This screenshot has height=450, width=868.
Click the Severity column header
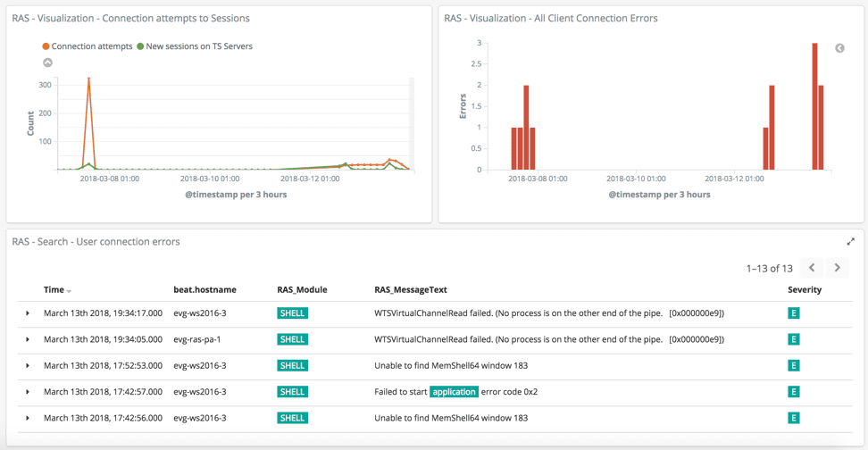(805, 289)
